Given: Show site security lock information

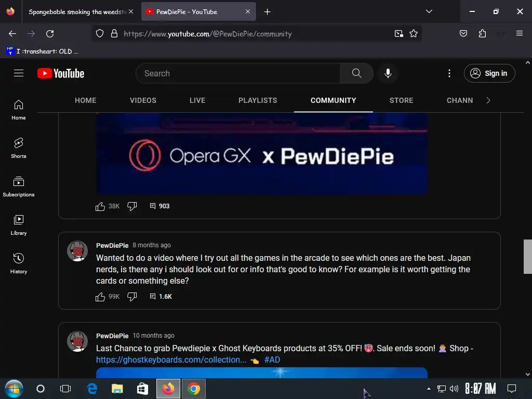Looking at the screenshot, I should (x=114, y=34).
